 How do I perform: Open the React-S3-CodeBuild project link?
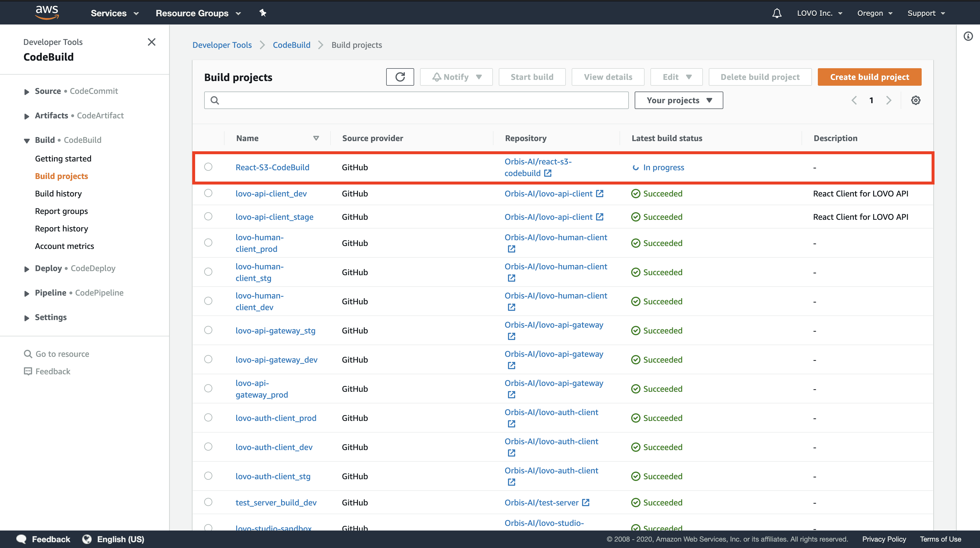272,167
